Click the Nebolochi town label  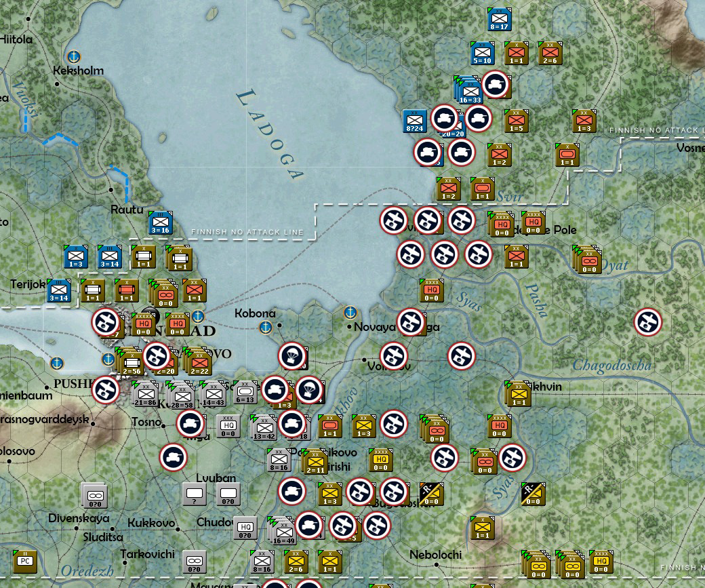pyautogui.click(x=435, y=555)
